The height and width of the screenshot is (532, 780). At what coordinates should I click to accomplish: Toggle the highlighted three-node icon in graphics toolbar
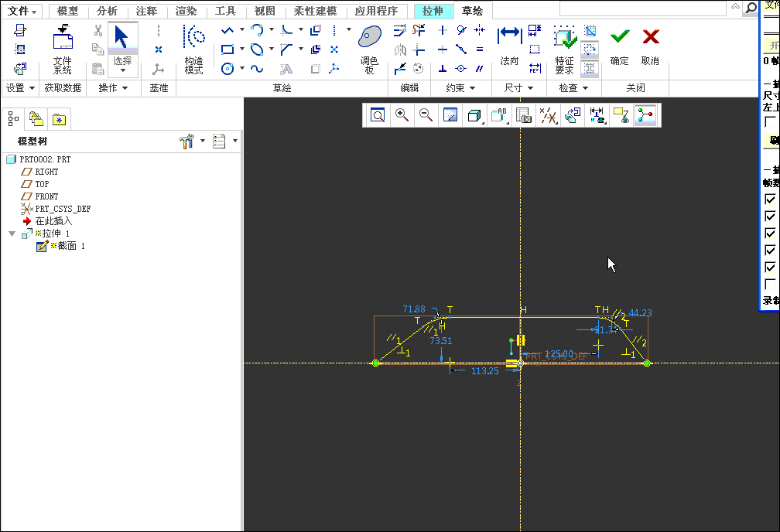[645, 115]
